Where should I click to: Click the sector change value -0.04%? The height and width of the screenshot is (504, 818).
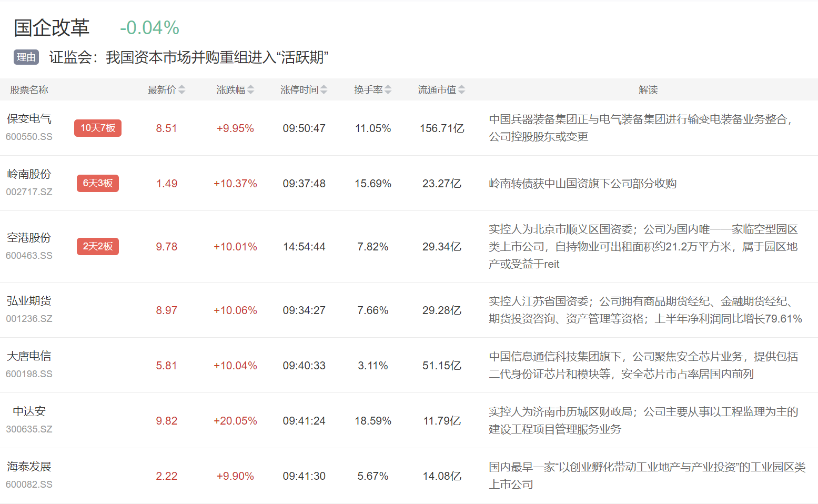pyautogui.click(x=149, y=28)
